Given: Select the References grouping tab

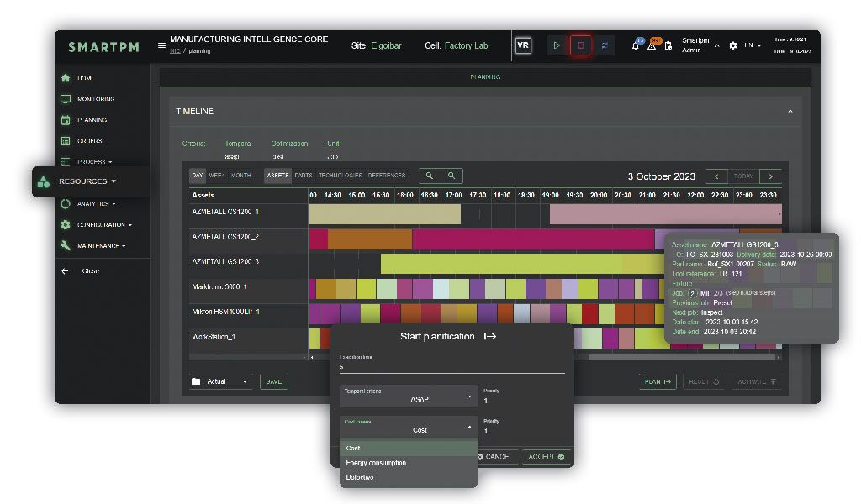Looking at the screenshot, I should [x=387, y=176].
